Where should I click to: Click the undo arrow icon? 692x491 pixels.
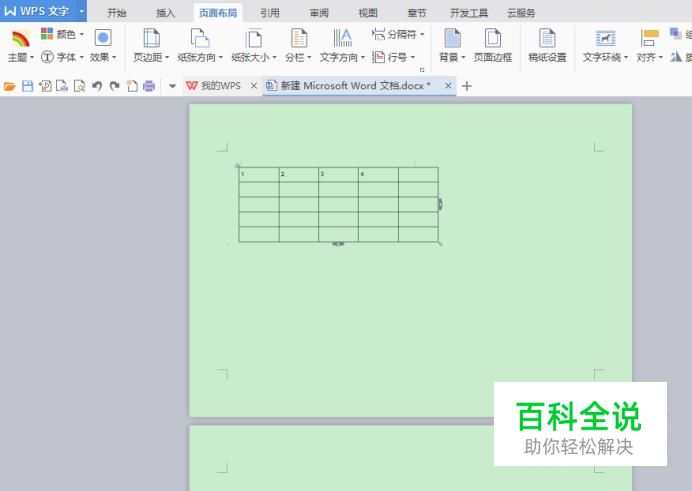[97, 86]
